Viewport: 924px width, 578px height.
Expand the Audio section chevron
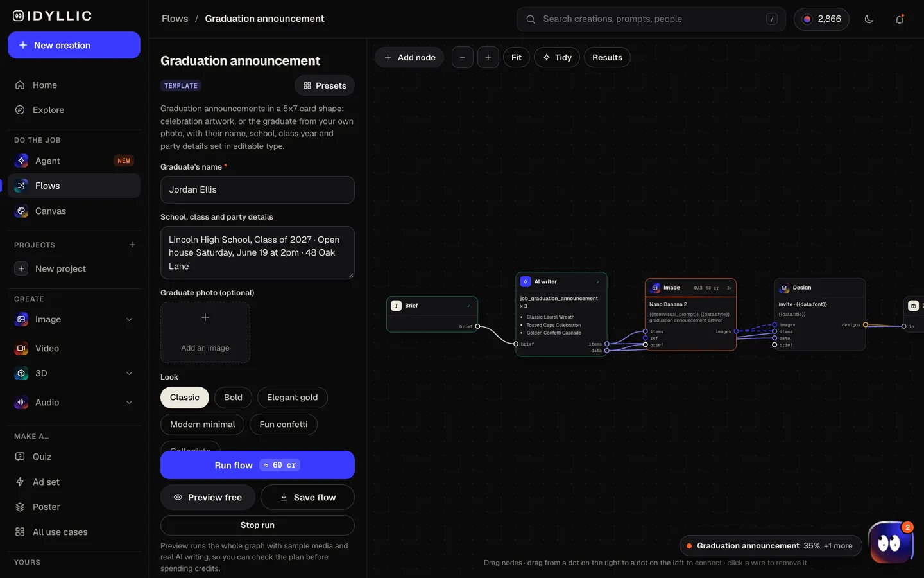[x=129, y=403]
